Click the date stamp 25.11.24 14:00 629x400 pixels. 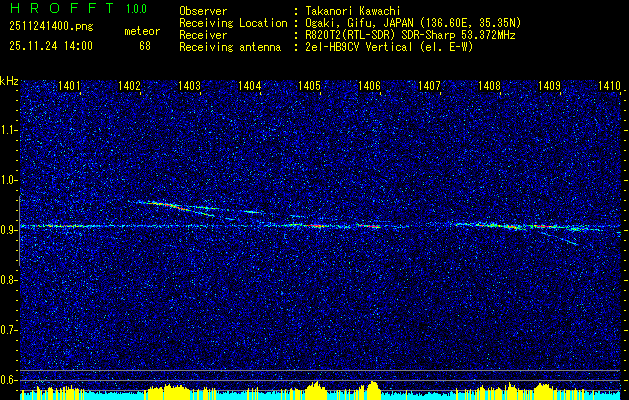coord(51,46)
